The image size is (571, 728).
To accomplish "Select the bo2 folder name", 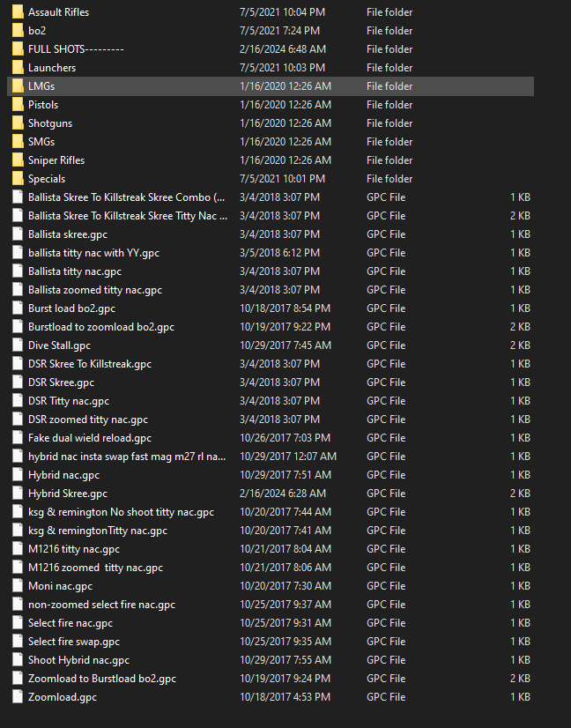I will [37, 31].
